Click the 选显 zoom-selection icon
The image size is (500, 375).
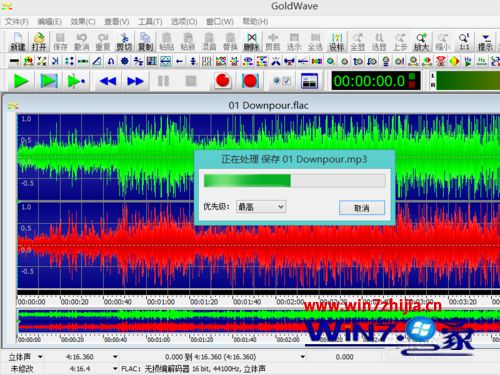click(x=379, y=42)
